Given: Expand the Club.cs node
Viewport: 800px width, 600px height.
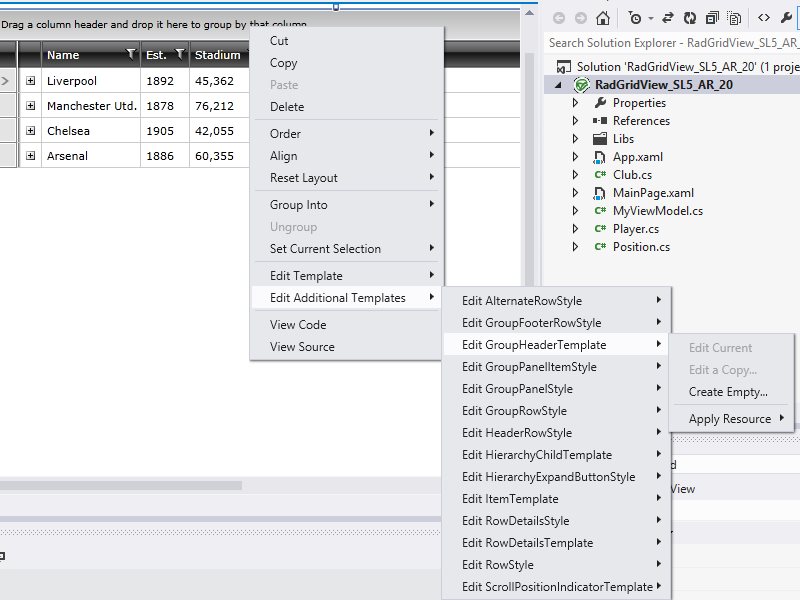Looking at the screenshot, I should click(x=576, y=174).
